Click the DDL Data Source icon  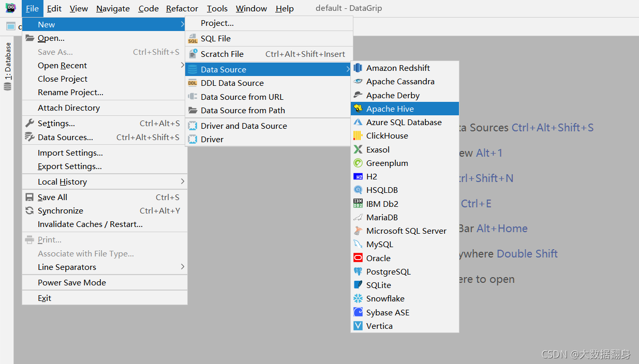(192, 83)
